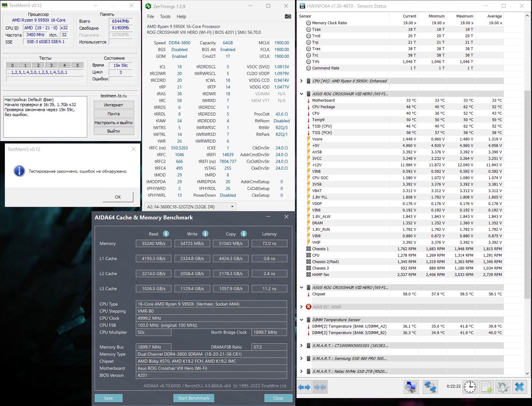Image resolution: width=532 pixels, height=406 pixels.
Task: Click the Memory Latency value 72.0 ns
Action: click(x=269, y=243)
